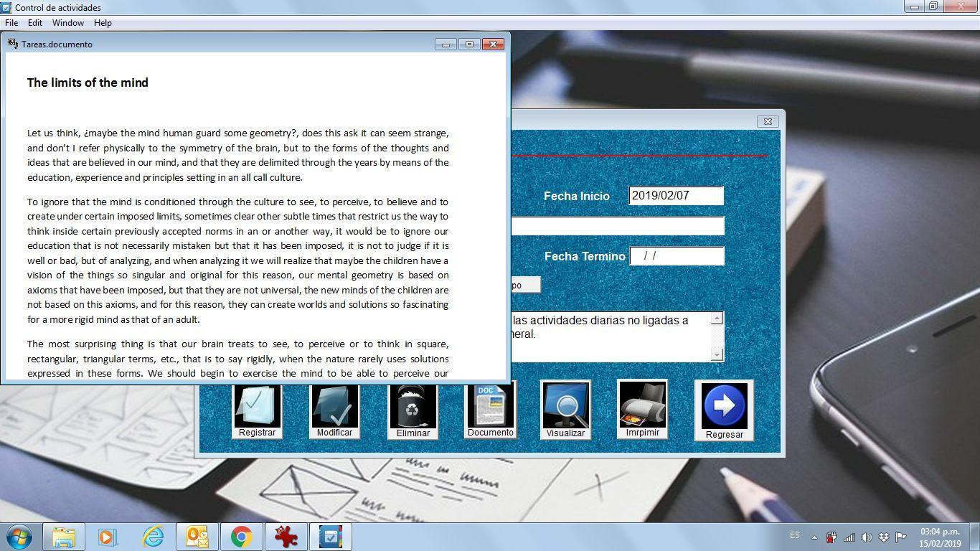This screenshot has height=551, width=980.
Task: Open the clock showing 03:04 p.m.
Action: (940, 537)
